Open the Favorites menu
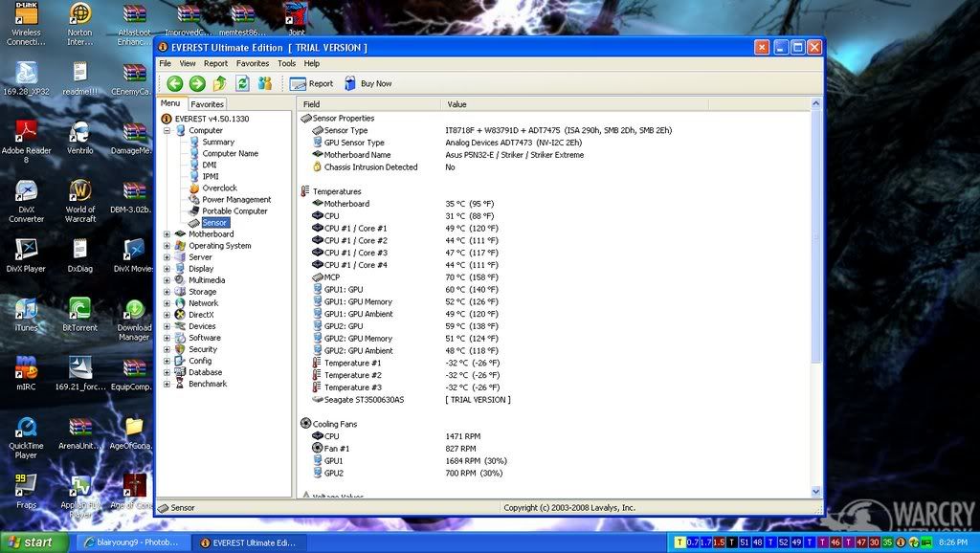 (253, 63)
